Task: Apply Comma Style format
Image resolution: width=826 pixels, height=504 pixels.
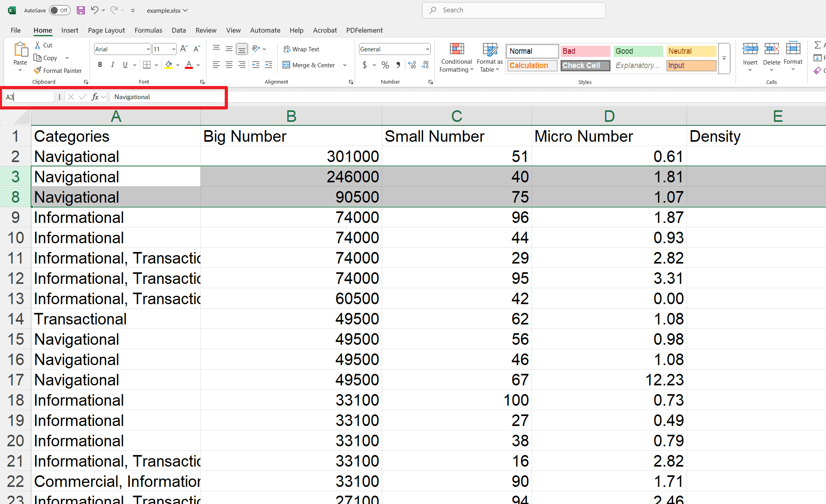Action: [398, 65]
